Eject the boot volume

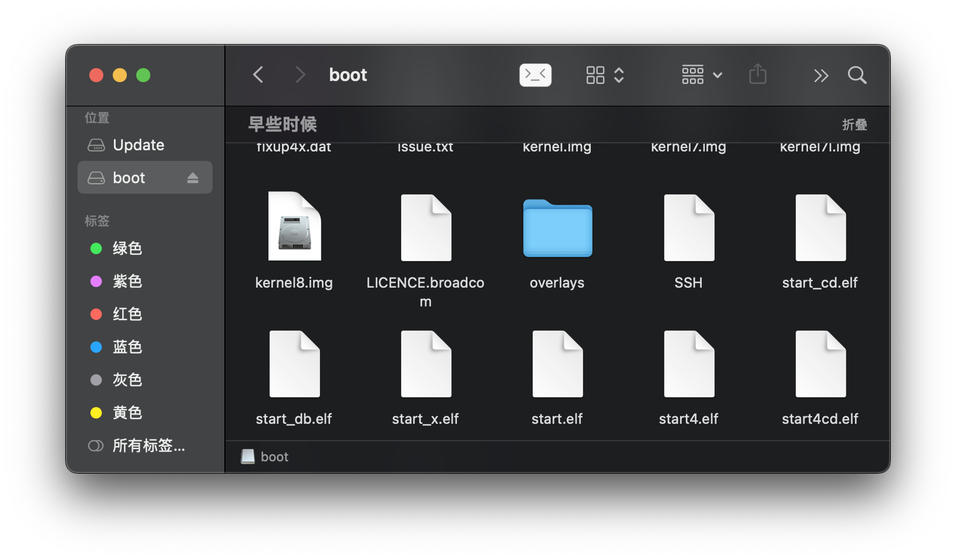click(193, 178)
